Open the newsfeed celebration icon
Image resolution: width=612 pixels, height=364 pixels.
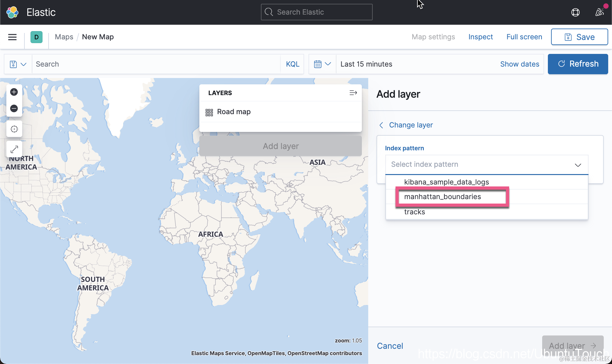(599, 12)
